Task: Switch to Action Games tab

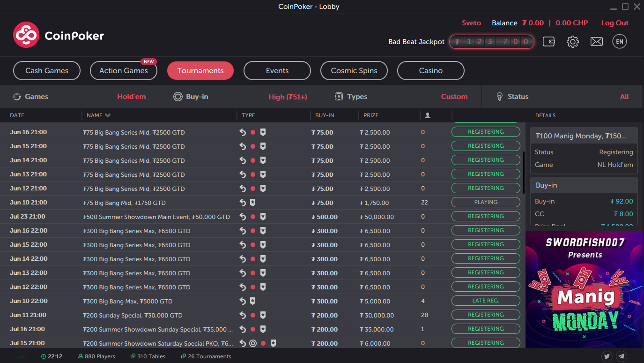Action: point(124,71)
